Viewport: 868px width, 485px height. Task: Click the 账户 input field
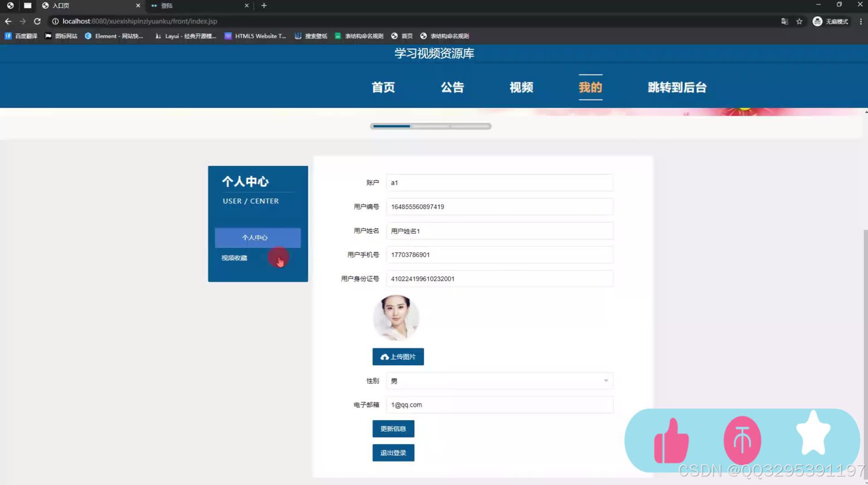[x=500, y=183]
